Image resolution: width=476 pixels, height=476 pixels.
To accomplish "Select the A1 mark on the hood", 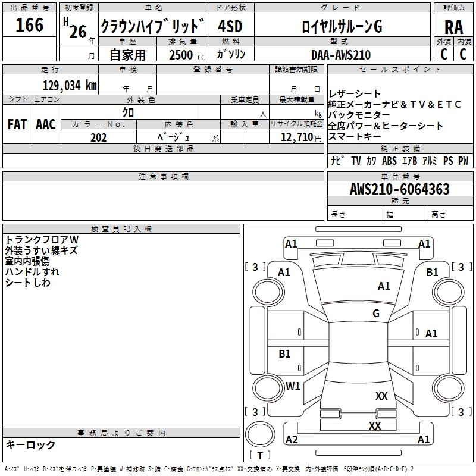I will coord(384,286).
